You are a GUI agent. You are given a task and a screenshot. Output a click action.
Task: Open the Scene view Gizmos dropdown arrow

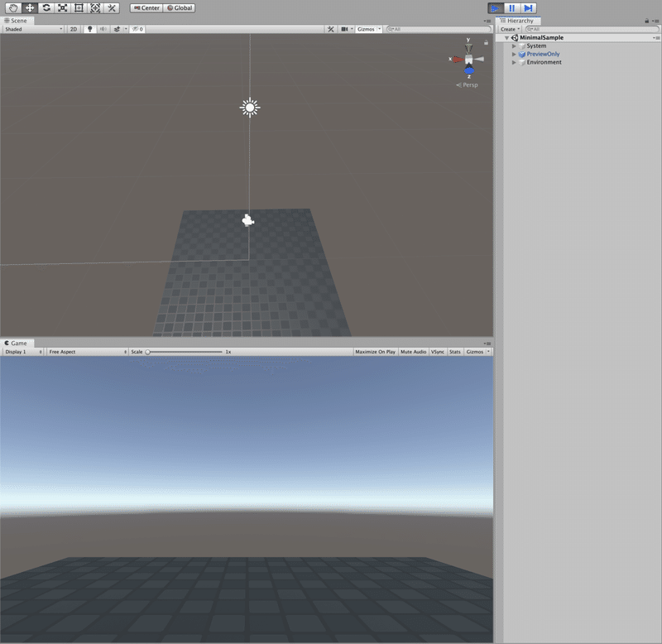coord(380,29)
